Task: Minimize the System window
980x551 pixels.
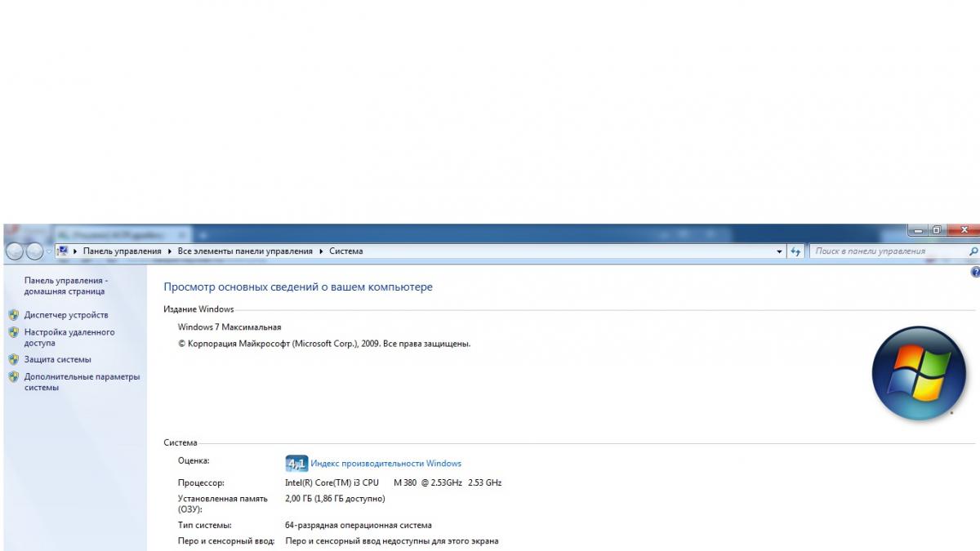Action: (x=918, y=230)
